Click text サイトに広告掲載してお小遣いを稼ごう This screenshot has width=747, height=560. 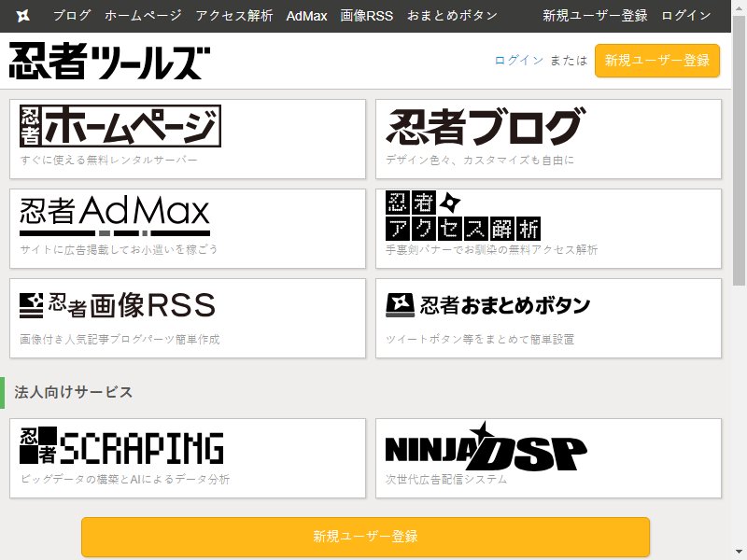coord(119,249)
